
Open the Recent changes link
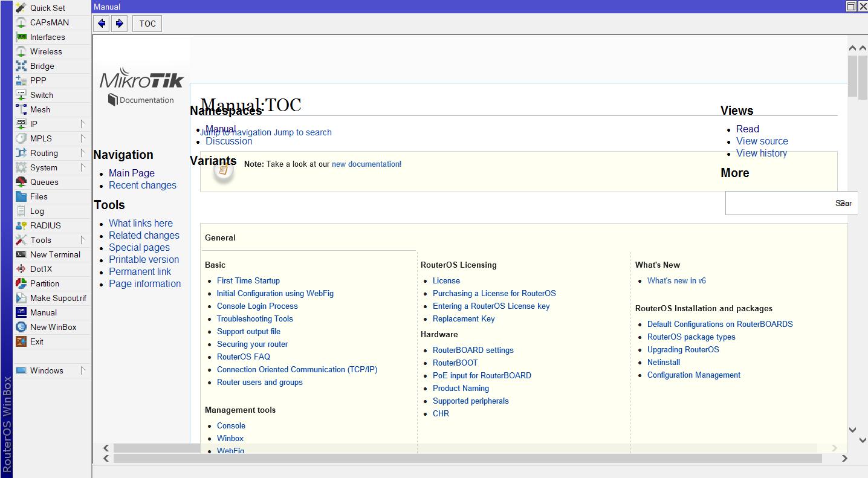click(x=143, y=185)
